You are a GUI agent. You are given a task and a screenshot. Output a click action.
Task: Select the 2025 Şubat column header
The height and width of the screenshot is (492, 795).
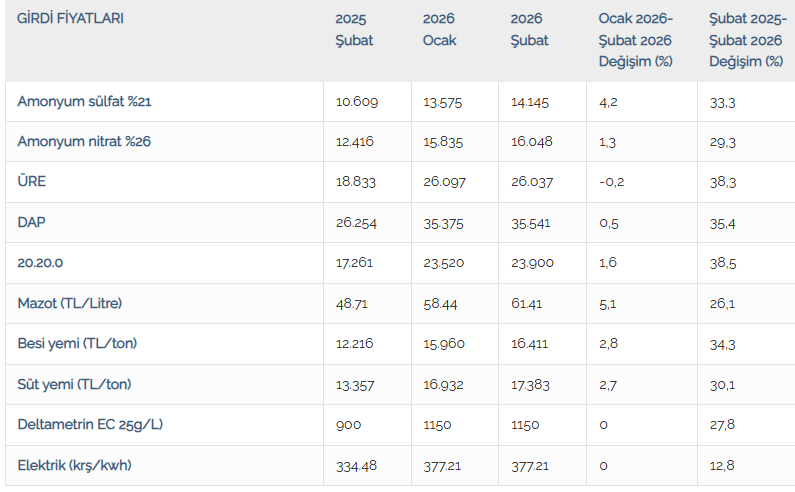[x=355, y=30]
